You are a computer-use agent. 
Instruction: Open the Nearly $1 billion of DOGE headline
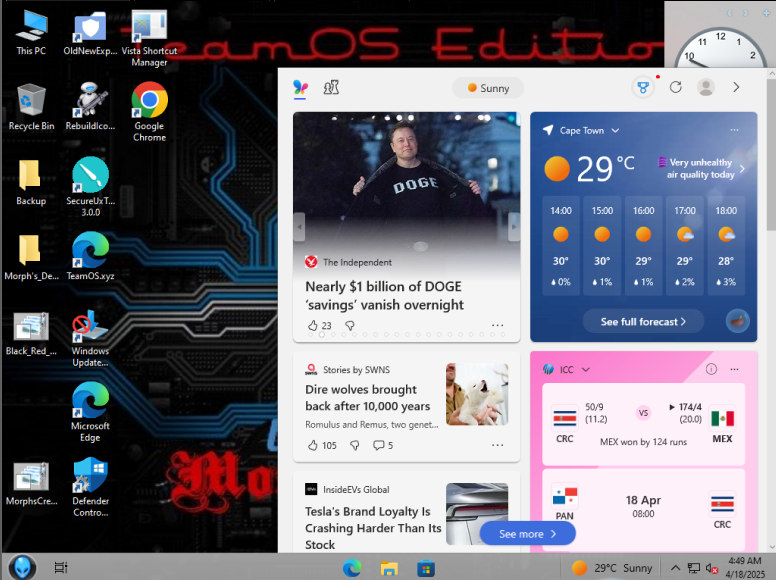pos(384,296)
